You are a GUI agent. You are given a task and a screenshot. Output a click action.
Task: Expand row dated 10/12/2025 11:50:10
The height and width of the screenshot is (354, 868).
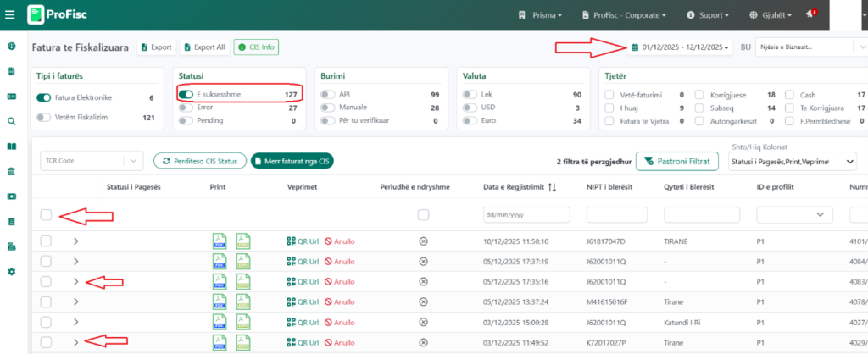[75, 241]
